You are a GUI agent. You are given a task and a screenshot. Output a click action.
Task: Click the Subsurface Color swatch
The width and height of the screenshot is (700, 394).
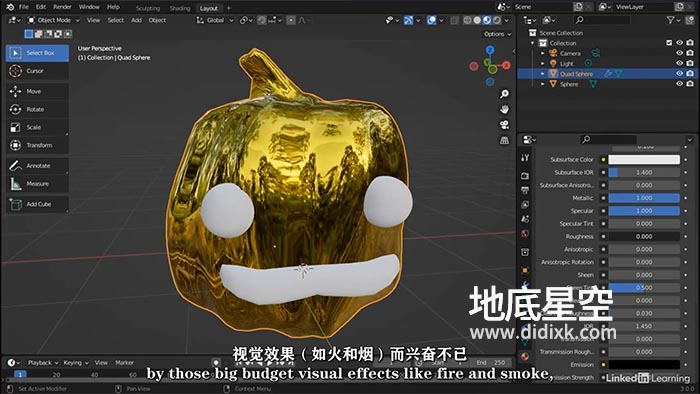point(644,159)
